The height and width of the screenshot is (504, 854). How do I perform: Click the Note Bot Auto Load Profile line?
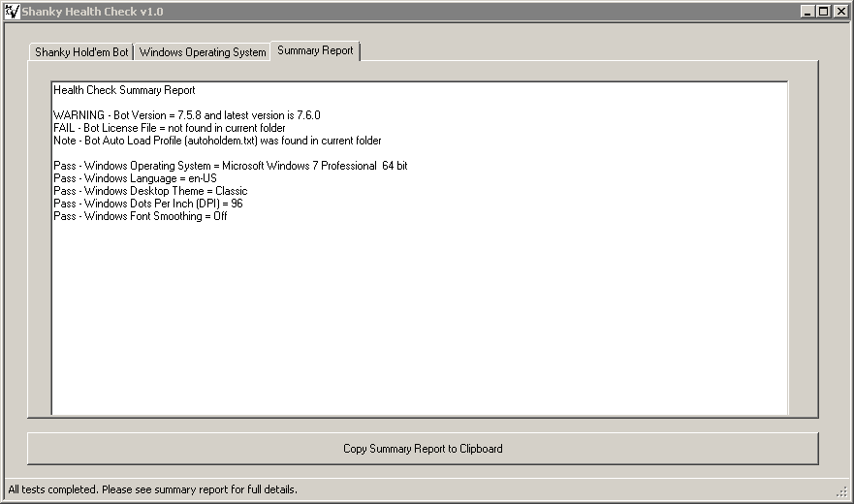[217, 140]
